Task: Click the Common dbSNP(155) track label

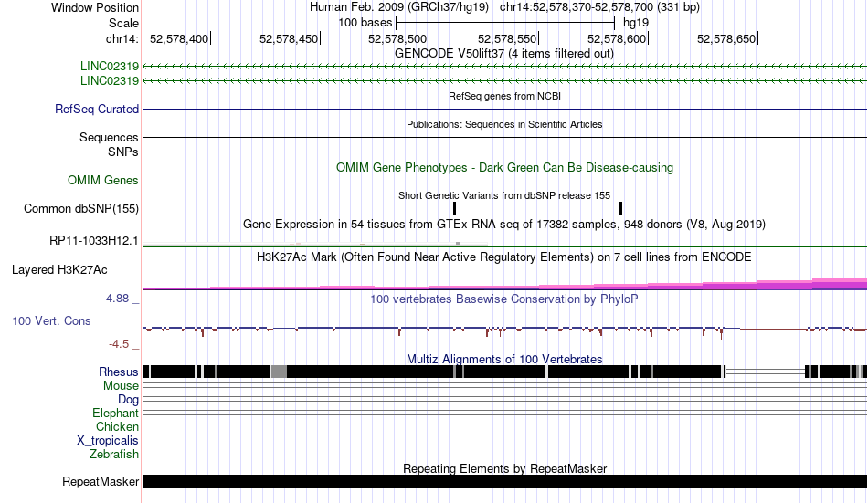Action: point(80,209)
